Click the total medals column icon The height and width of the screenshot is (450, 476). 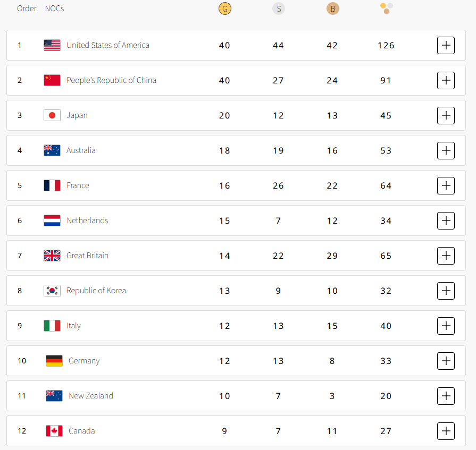[x=387, y=8]
